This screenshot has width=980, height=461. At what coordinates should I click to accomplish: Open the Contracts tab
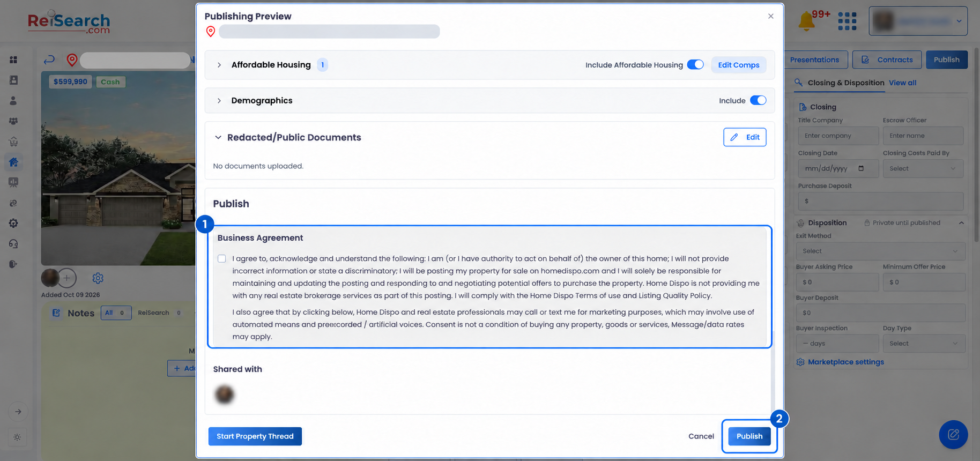887,60
